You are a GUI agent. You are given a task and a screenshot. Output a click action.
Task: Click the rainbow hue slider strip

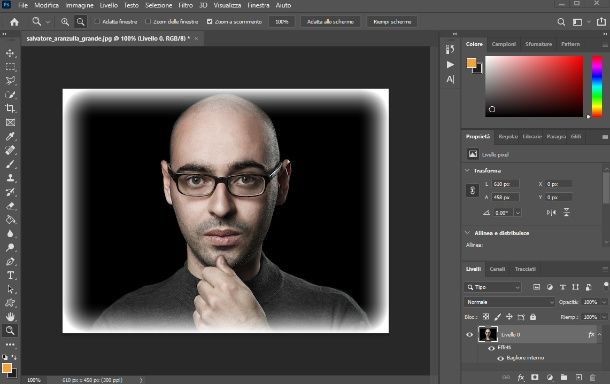[x=597, y=86]
